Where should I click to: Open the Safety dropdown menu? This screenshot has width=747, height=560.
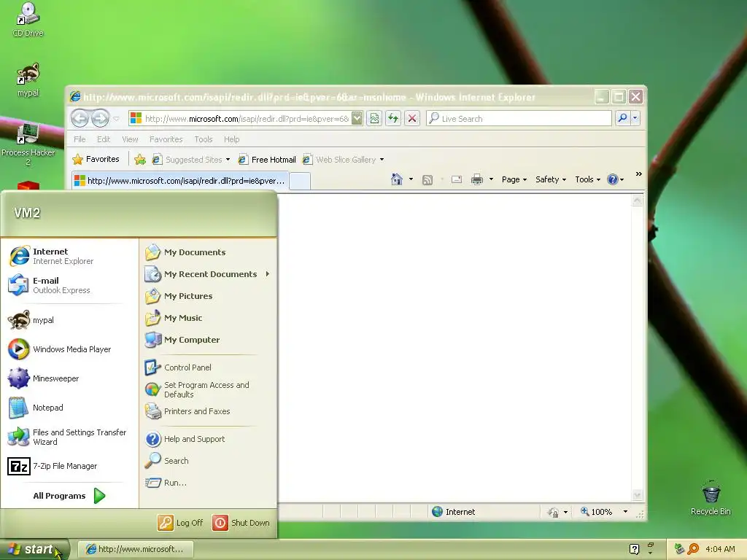(550, 179)
